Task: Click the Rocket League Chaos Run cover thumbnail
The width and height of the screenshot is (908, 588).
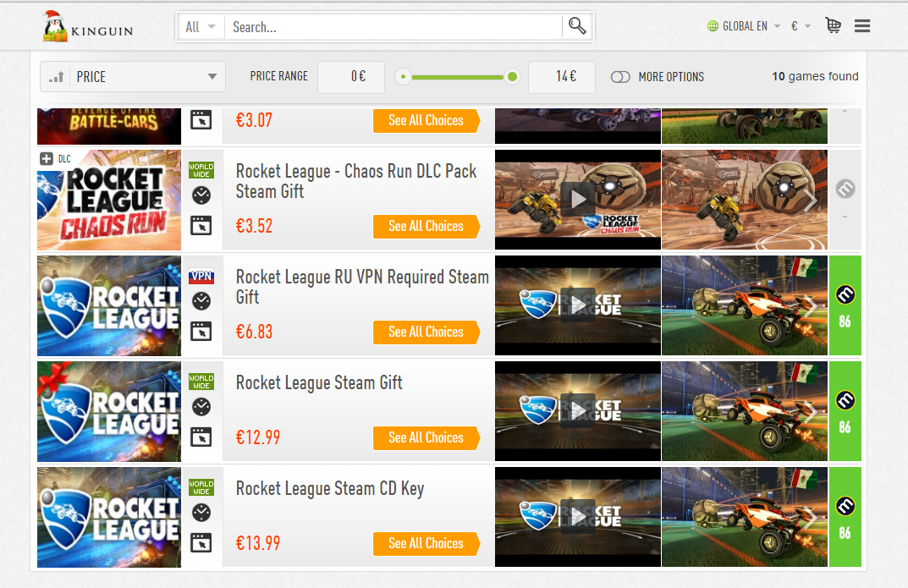Action: (x=109, y=200)
